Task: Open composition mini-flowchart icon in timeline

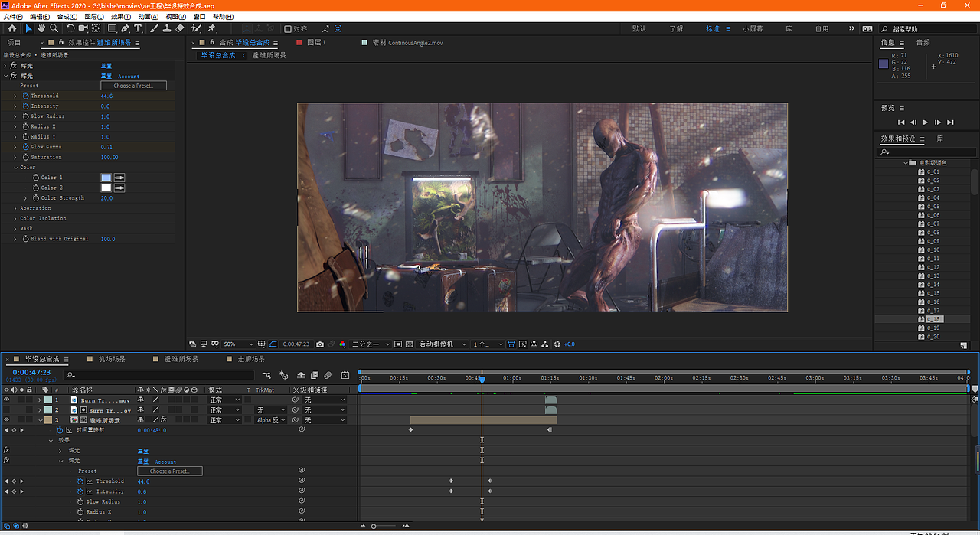Action: (x=266, y=375)
